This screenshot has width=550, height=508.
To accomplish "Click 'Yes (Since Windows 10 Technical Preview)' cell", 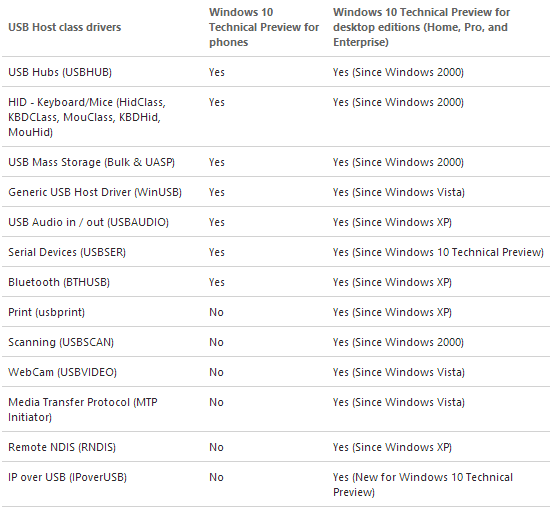I will pyautogui.click(x=438, y=252).
